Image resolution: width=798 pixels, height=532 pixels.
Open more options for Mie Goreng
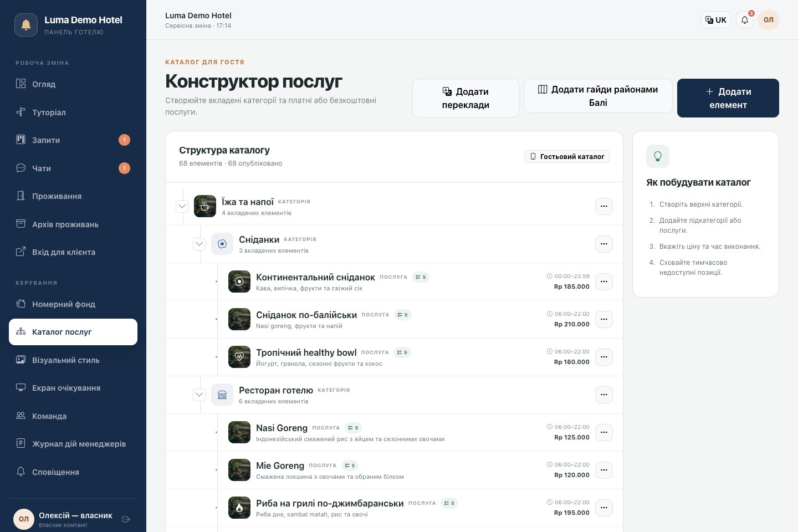pyautogui.click(x=604, y=470)
